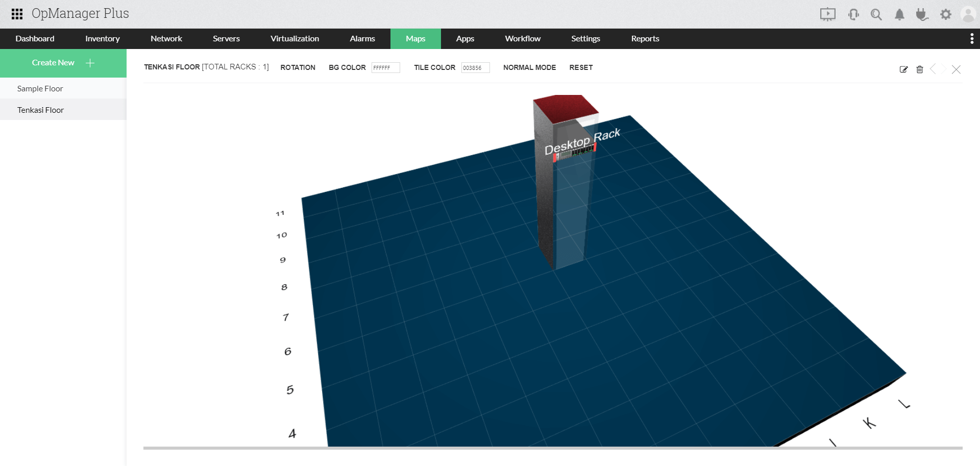Open the training presentation icon

click(827, 14)
